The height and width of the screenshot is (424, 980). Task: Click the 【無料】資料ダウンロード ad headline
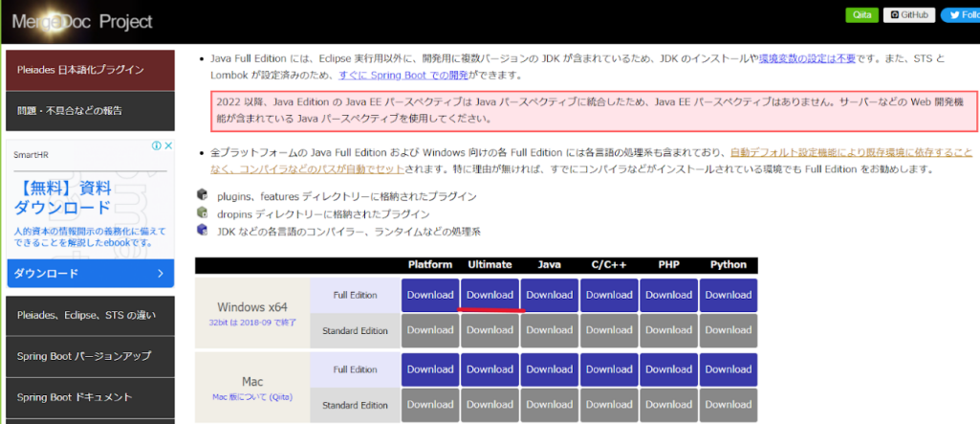pyautogui.click(x=62, y=197)
